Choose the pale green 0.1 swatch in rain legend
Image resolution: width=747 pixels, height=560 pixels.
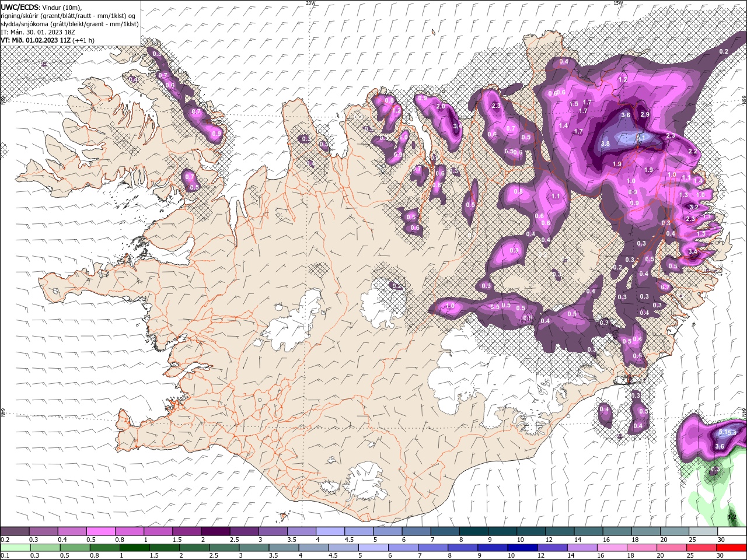coord(15,547)
